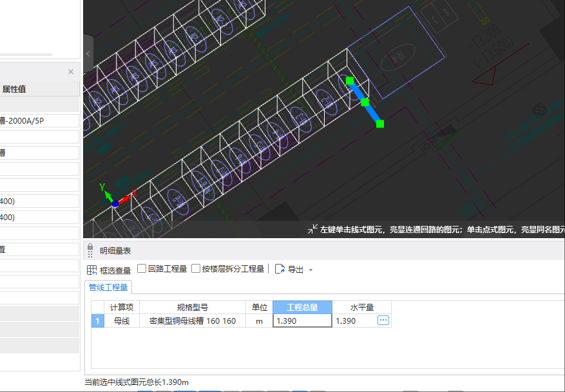565x392 pixels.
Task: Click the bottom green grip on the blue busbar
Action: point(380,124)
